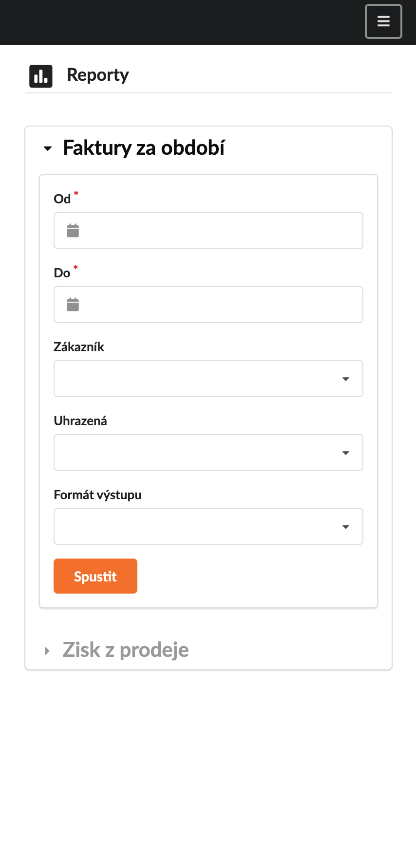Click the calendar icon in Od field
Image resolution: width=416 pixels, height=868 pixels.
tap(73, 231)
